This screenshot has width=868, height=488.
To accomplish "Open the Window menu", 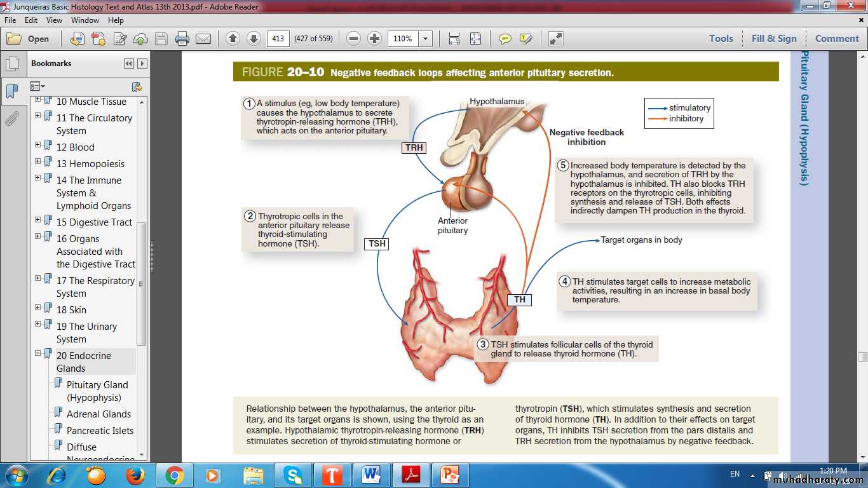I will [x=85, y=20].
